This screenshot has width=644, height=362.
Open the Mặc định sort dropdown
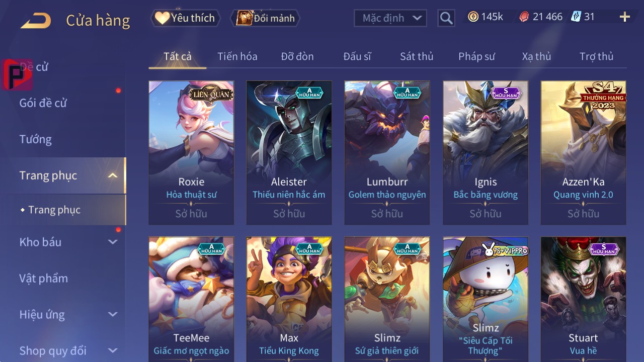point(390,18)
